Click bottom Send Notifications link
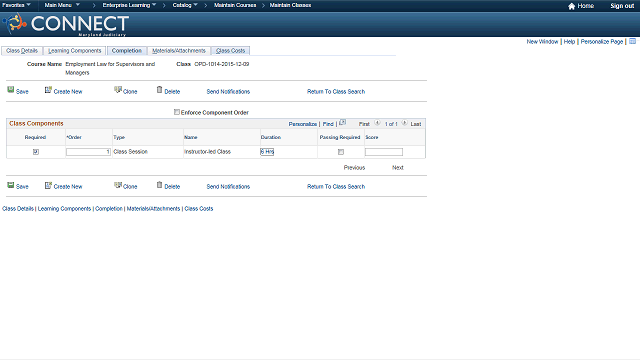 click(228, 187)
